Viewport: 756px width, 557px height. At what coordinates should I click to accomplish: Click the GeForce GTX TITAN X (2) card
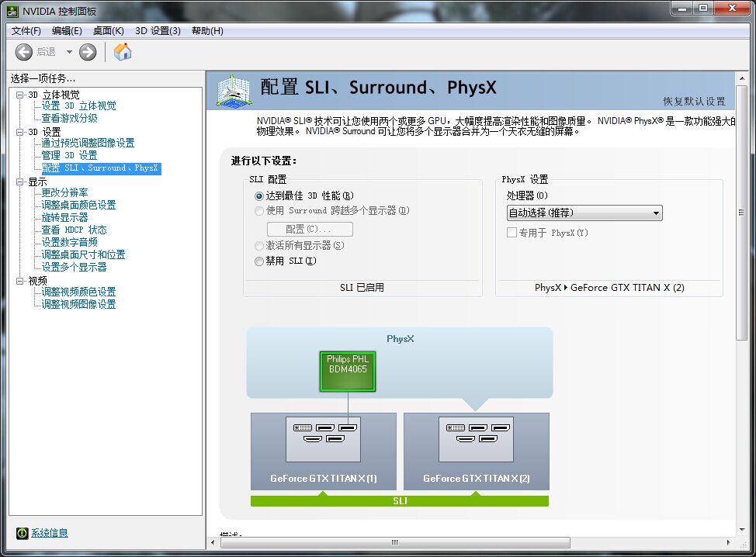[477, 451]
